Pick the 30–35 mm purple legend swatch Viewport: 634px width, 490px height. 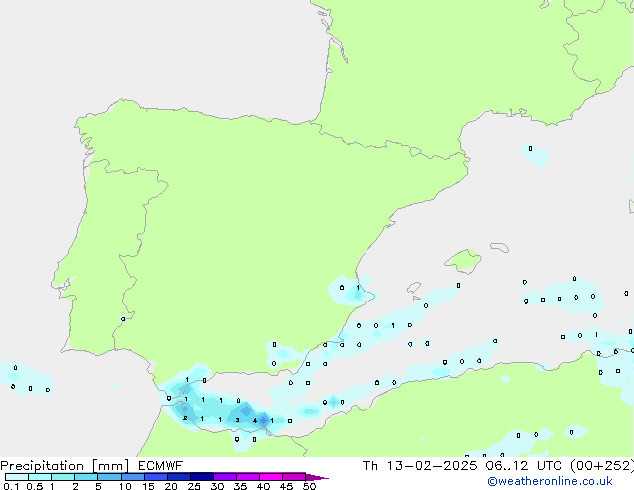click(x=224, y=477)
